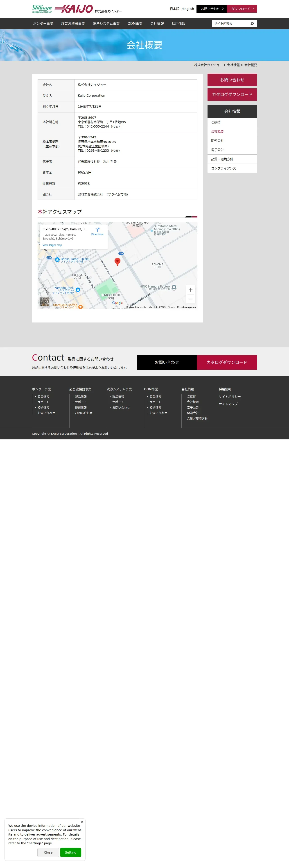This screenshot has width=289, height=868.
Task: Click footer 電子公告 link
Action: (x=193, y=408)
